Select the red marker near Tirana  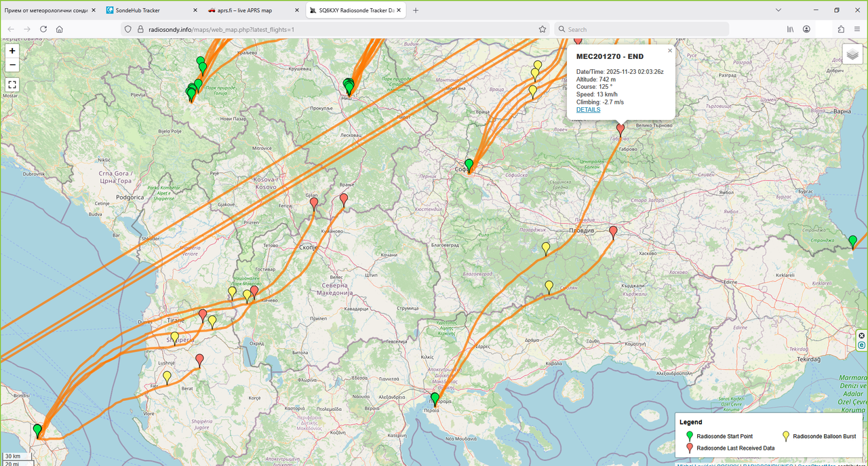tap(203, 315)
